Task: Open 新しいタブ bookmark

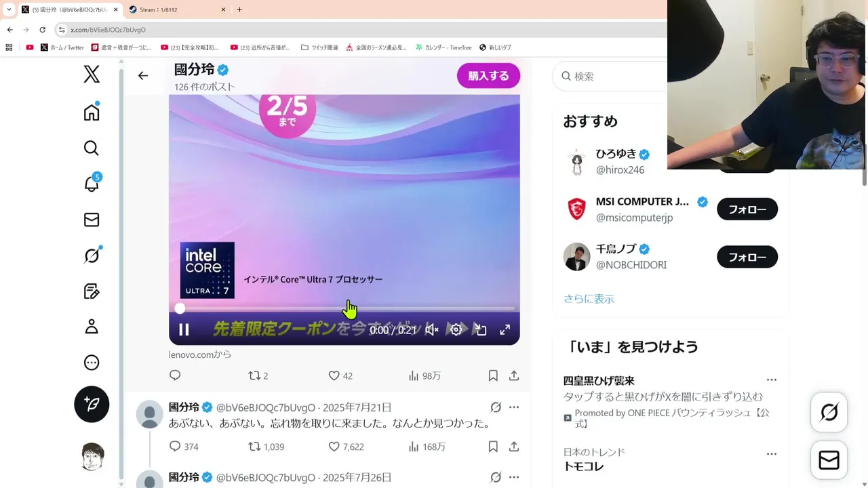Action: pyautogui.click(x=495, y=47)
